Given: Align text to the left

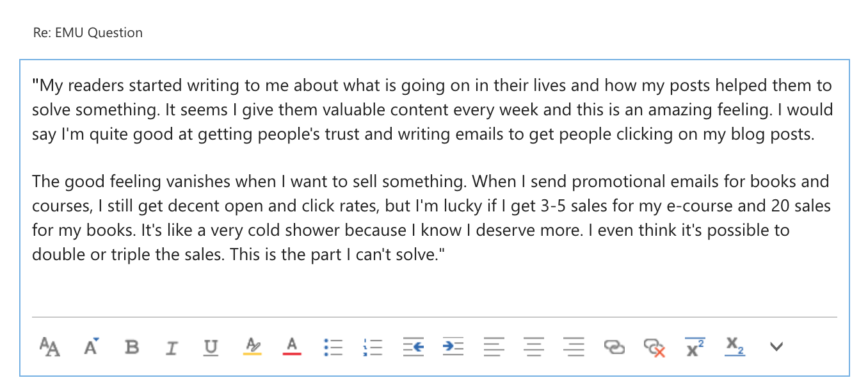Looking at the screenshot, I should click(494, 347).
